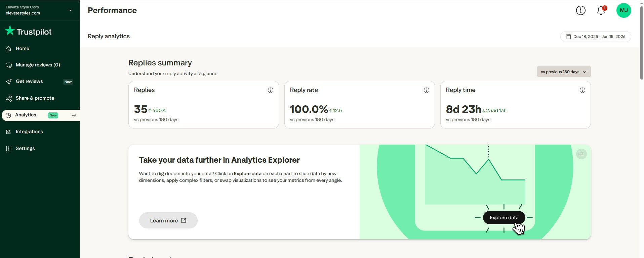Screen dimensions: 644x258
Task: Select Analytics in the sidebar
Action: tap(41, 115)
